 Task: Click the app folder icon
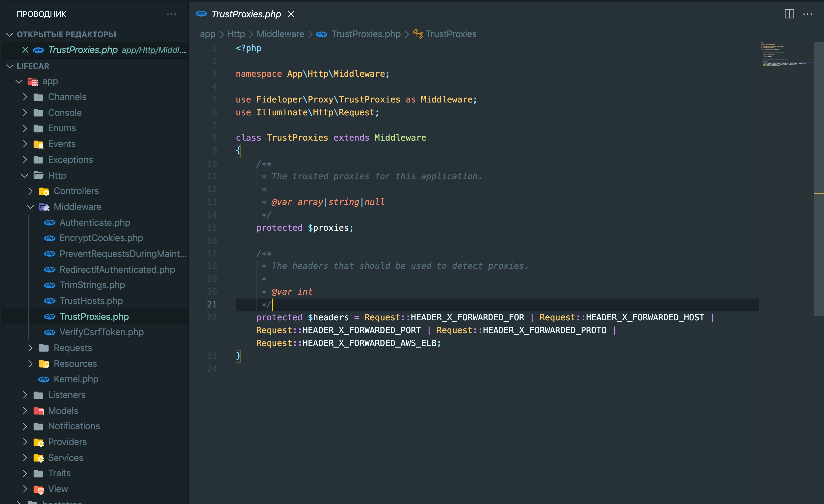click(x=33, y=81)
